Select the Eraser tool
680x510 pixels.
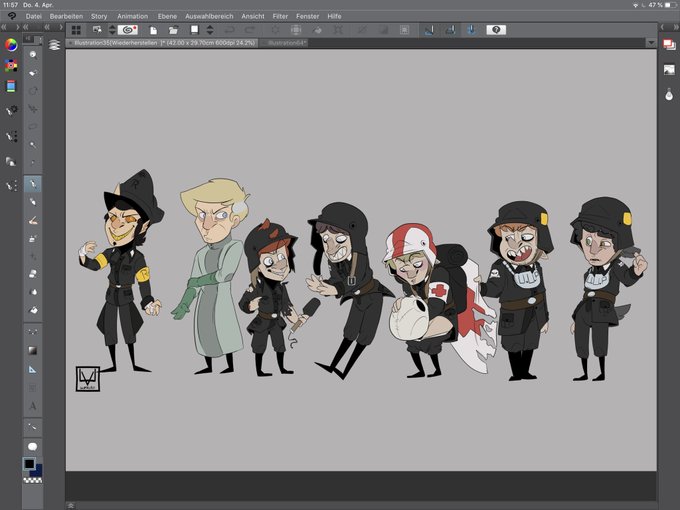coord(33,274)
